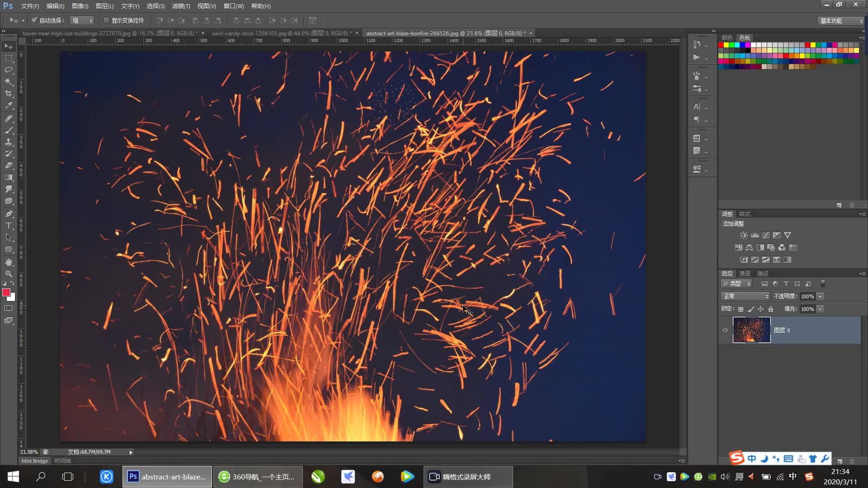Select the Hand tool
Screen dimensions: 868x488
pyautogui.click(x=9, y=262)
